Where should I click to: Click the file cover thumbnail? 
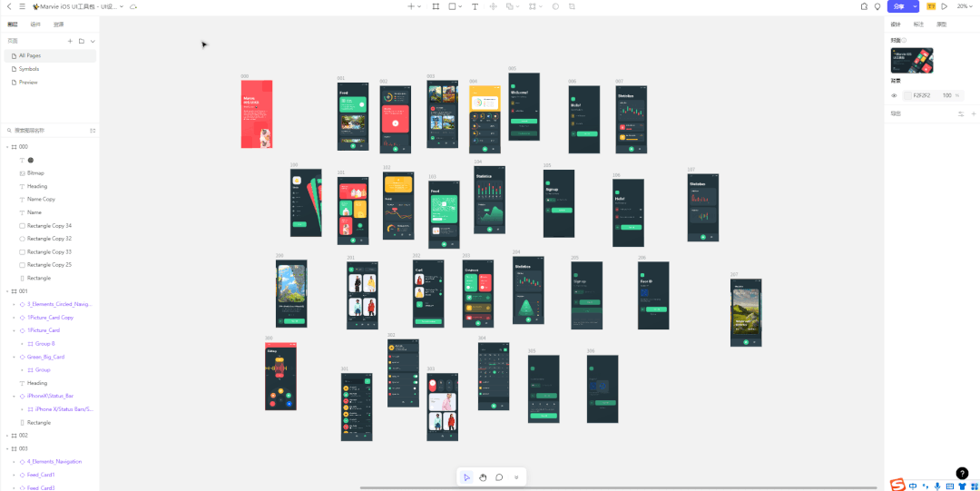(x=912, y=61)
